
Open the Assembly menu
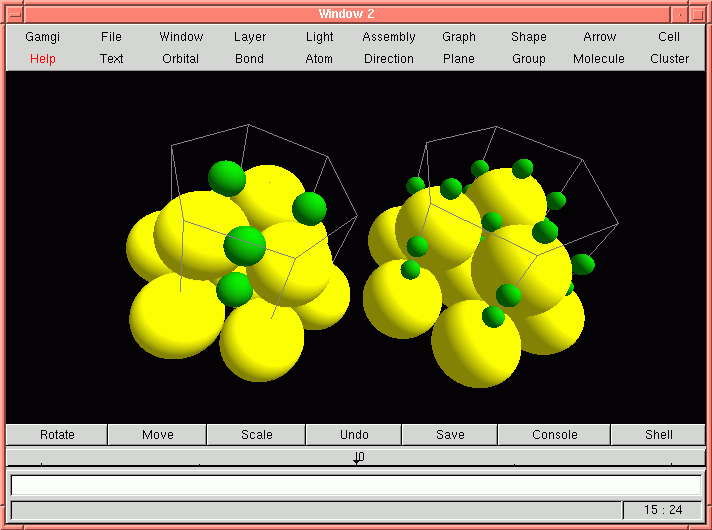(x=389, y=37)
